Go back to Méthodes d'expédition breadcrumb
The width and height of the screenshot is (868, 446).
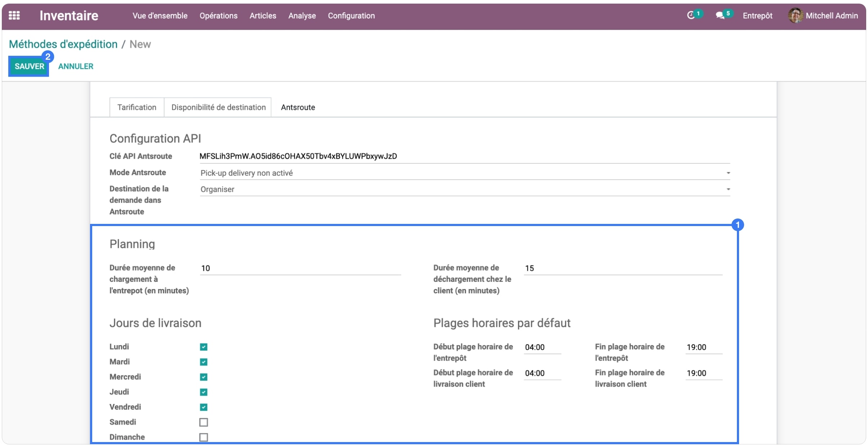tap(63, 44)
